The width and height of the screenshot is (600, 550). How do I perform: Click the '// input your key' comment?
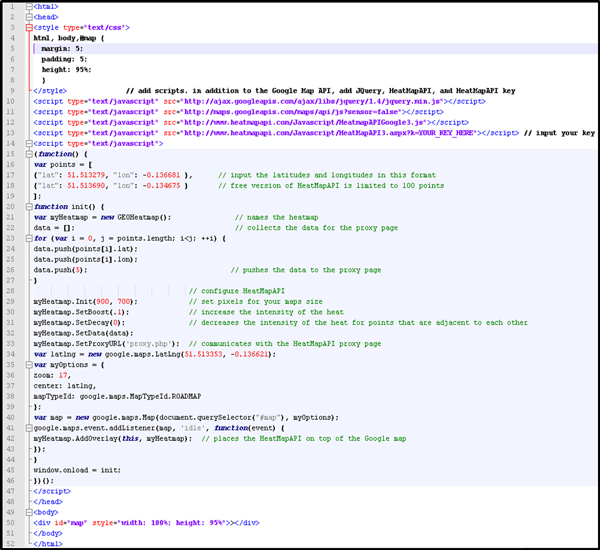click(559, 133)
